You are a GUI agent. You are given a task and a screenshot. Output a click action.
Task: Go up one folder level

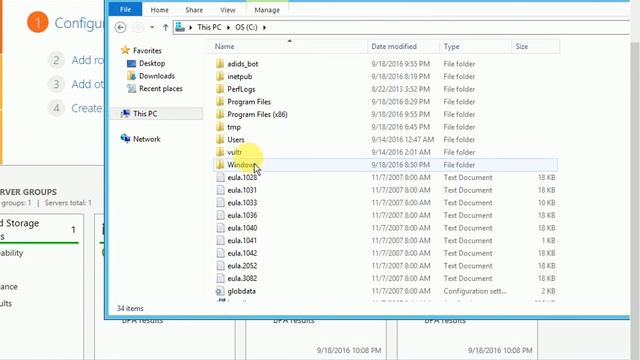[x=165, y=27]
